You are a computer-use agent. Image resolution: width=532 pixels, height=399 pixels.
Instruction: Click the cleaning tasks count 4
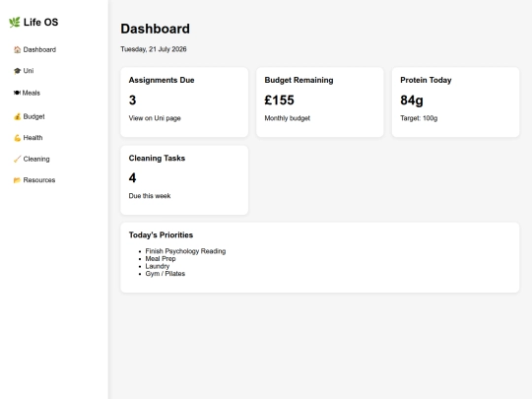pos(132,177)
